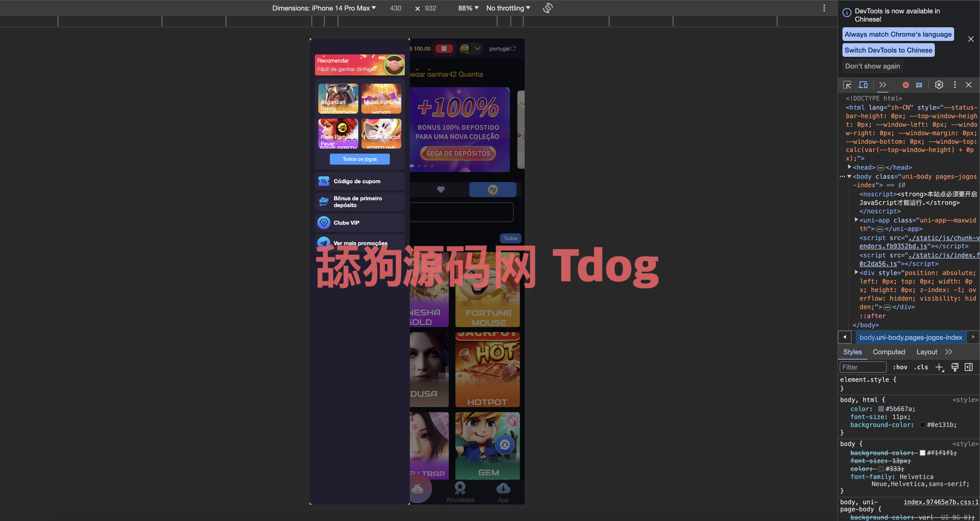The width and height of the screenshot is (980, 521).
Task: Click the Clube VIP diamond icon
Action: [x=324, y=222]
